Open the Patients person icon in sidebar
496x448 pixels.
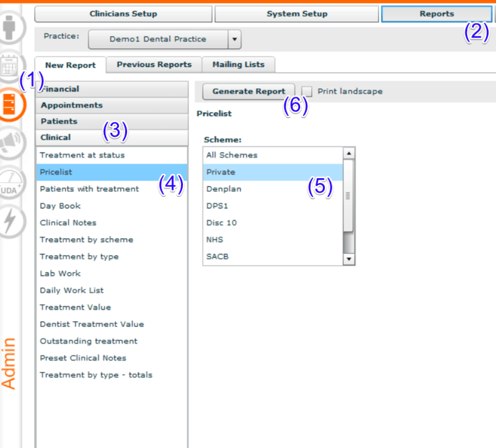coord(11,27)
